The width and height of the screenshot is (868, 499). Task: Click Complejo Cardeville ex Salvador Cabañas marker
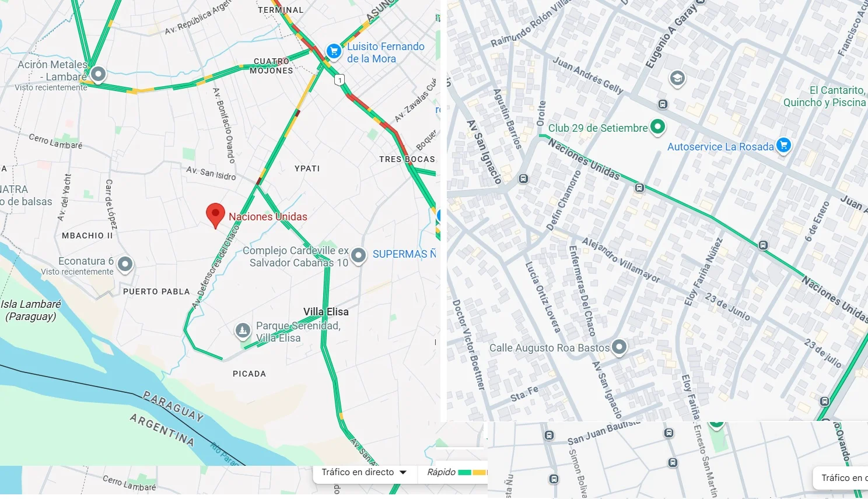tap(358, 255)
